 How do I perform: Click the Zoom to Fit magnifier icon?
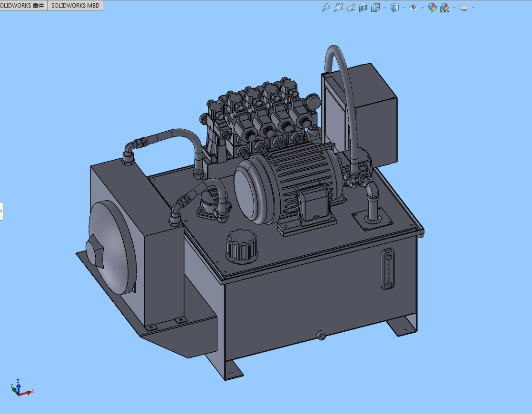pos(326,8)
